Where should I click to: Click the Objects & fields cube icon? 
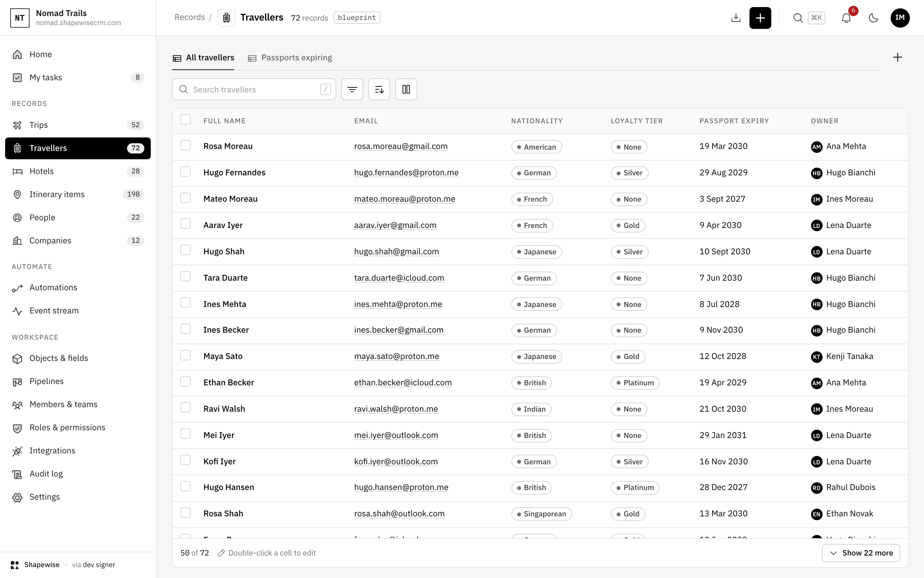[x=17, y=359]
